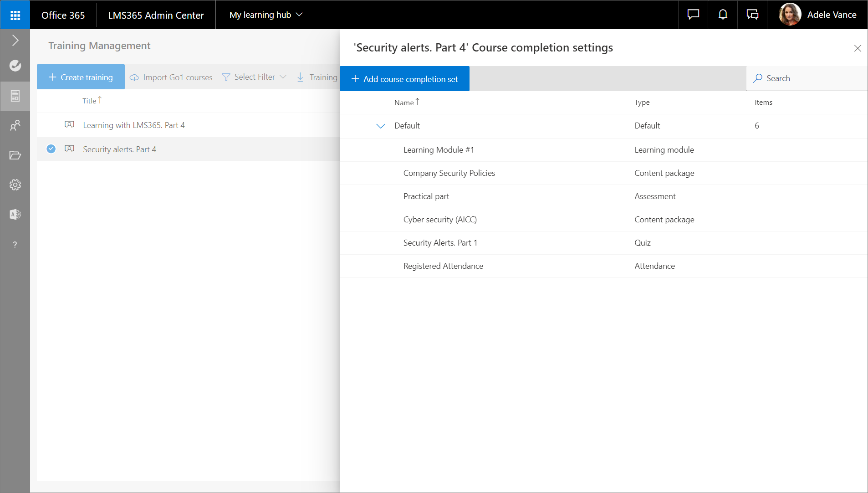Open the dashboard gauge icon in sidebar

pos(15,66)
